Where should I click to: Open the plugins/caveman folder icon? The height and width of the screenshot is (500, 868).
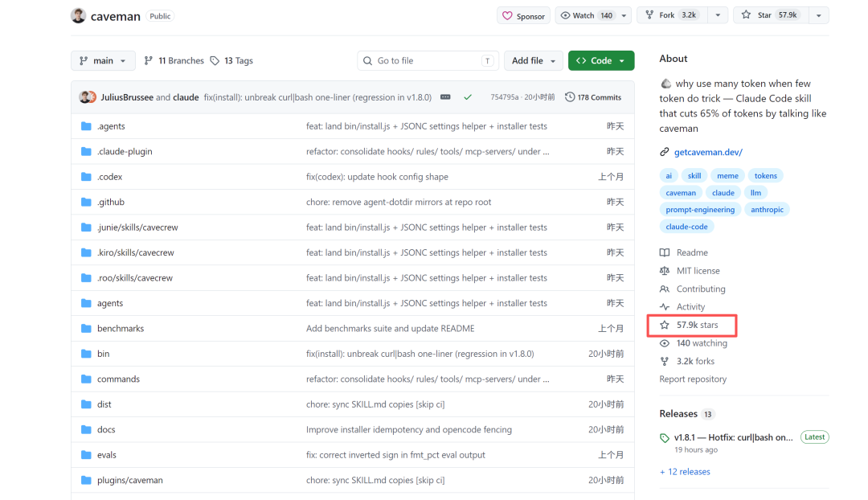(86, 480)
